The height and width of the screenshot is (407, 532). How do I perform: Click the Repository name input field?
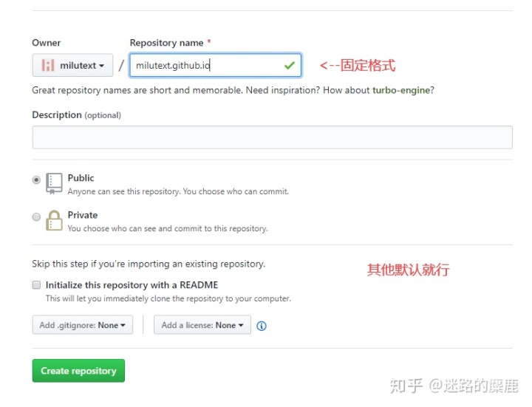216,65
